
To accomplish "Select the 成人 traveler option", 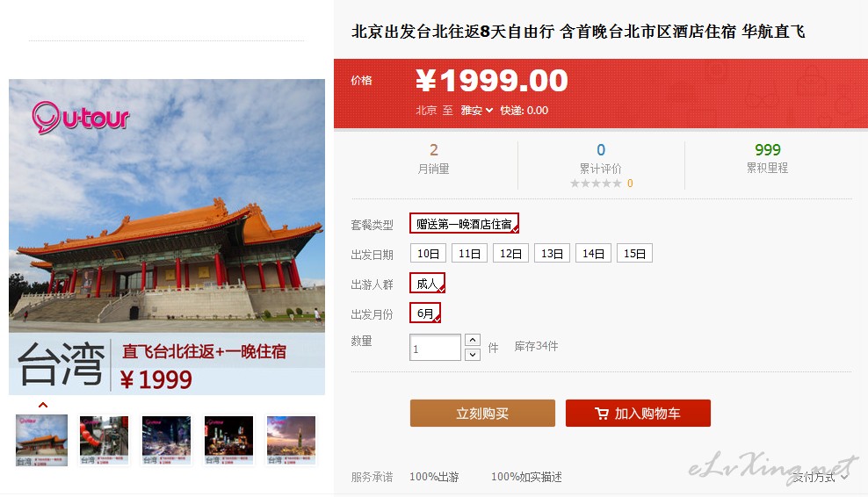I will [x=427, y=284].
